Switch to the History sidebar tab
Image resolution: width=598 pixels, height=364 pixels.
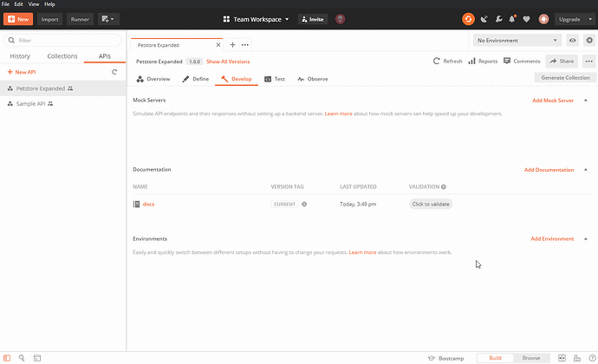(20, 56)
